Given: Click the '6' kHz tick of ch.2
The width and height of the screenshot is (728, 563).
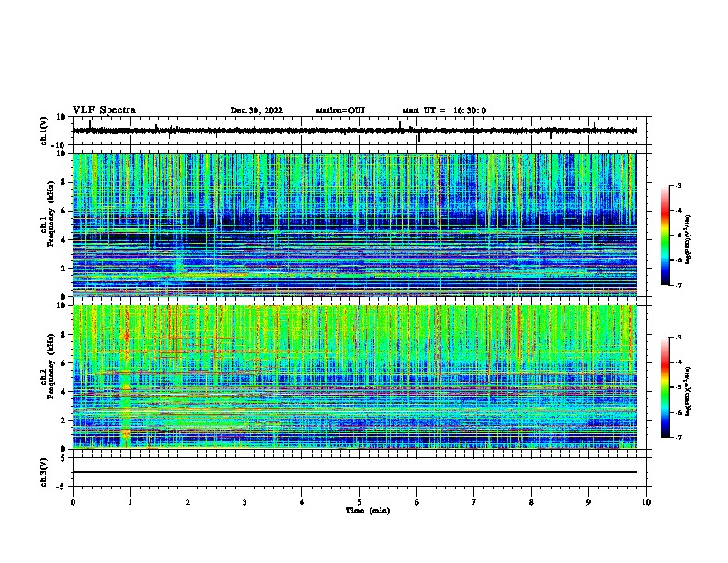Looking at the screenshot, I should point(63,363).
